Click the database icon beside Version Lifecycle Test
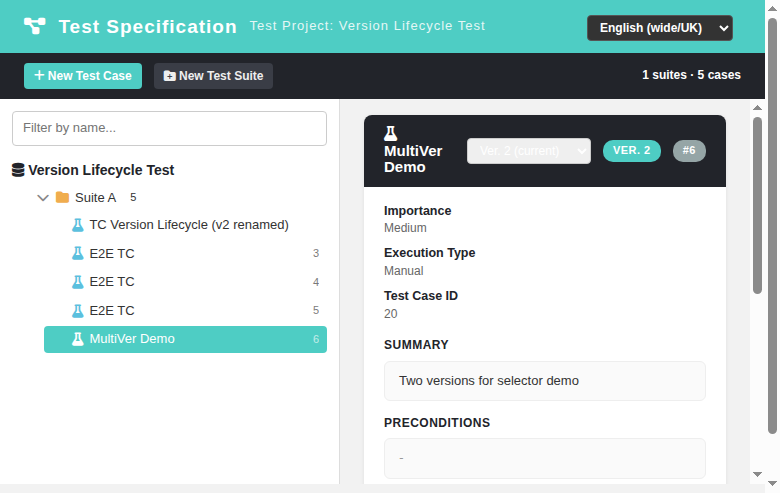The image size is (780, 493). [x=18, y=170]
